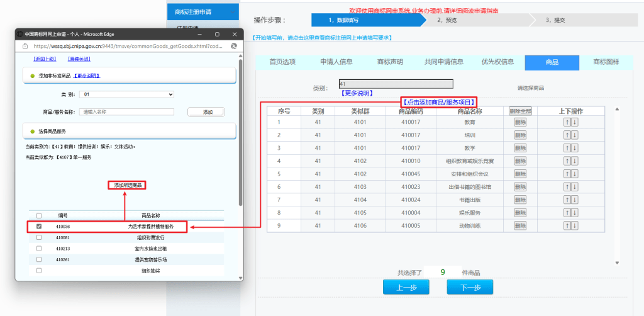The height and width of the screenshot is (316, 644).
Task: Move row 4 组织教育或娱乐竞赛 up
Action: pyautogui.click(x=567, y=161)
